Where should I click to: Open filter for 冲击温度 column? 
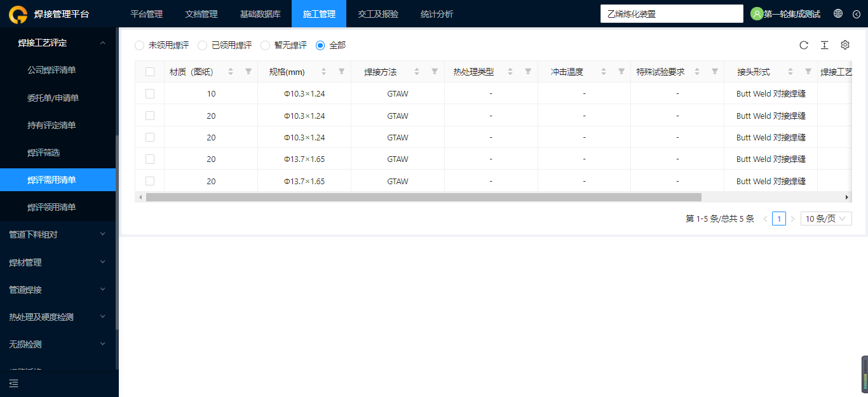point(621,72)
